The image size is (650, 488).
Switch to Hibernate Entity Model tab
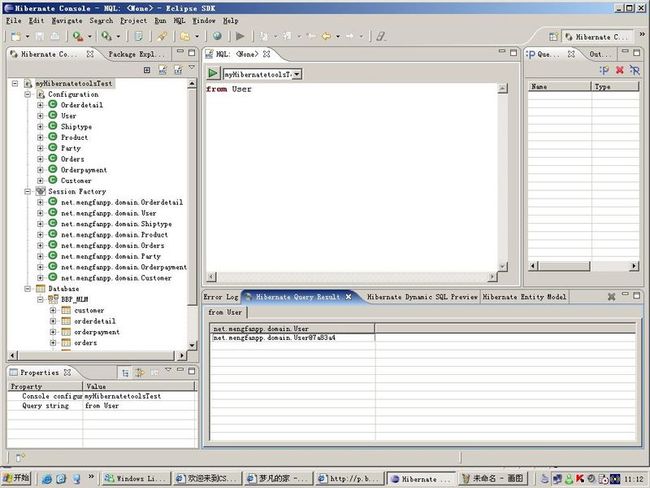click(524, 297)
